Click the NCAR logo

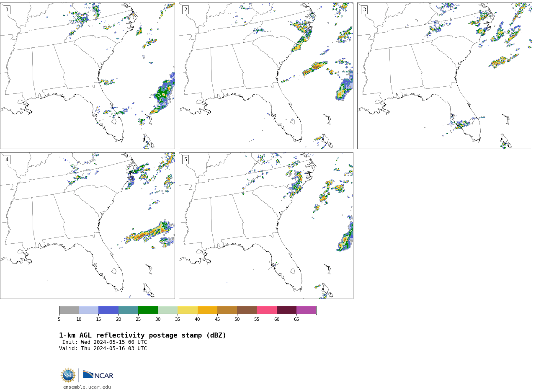click(x=98, y=375)
